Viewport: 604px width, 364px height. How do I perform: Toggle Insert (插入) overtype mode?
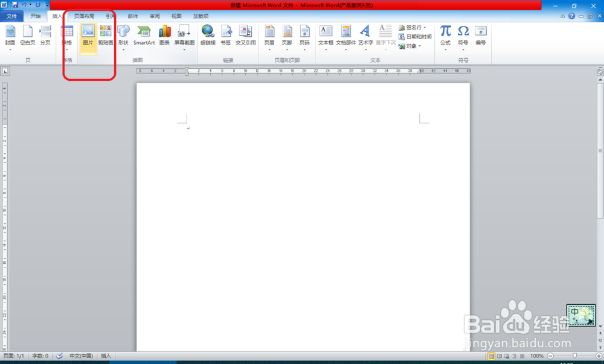click(106, 356)
